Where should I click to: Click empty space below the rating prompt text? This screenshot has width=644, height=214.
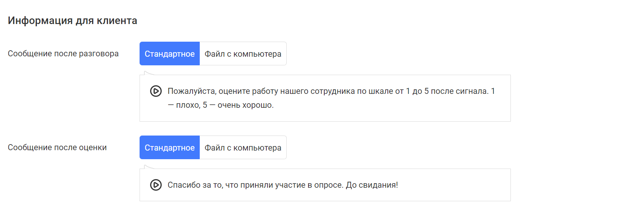(376, 115)
